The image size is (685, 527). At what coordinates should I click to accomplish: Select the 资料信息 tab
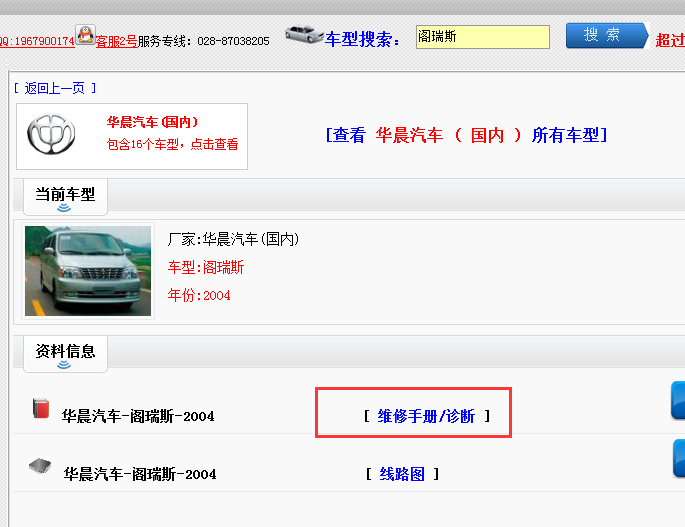(x=65, y=354)
